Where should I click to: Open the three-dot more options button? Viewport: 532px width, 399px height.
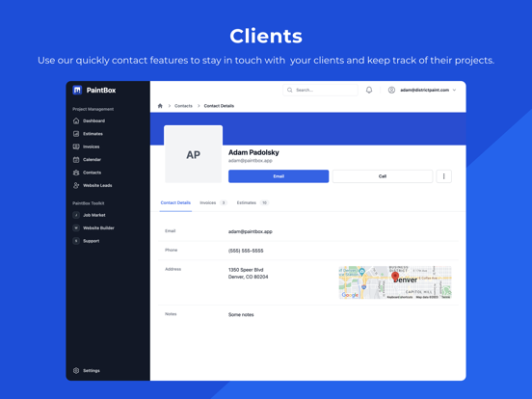[443, 176]
